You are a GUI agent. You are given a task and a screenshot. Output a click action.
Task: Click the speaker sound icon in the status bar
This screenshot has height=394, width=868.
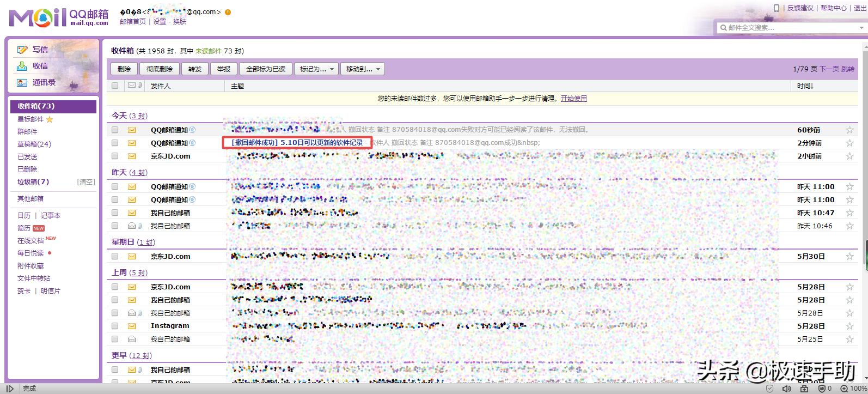pos(787,389)
